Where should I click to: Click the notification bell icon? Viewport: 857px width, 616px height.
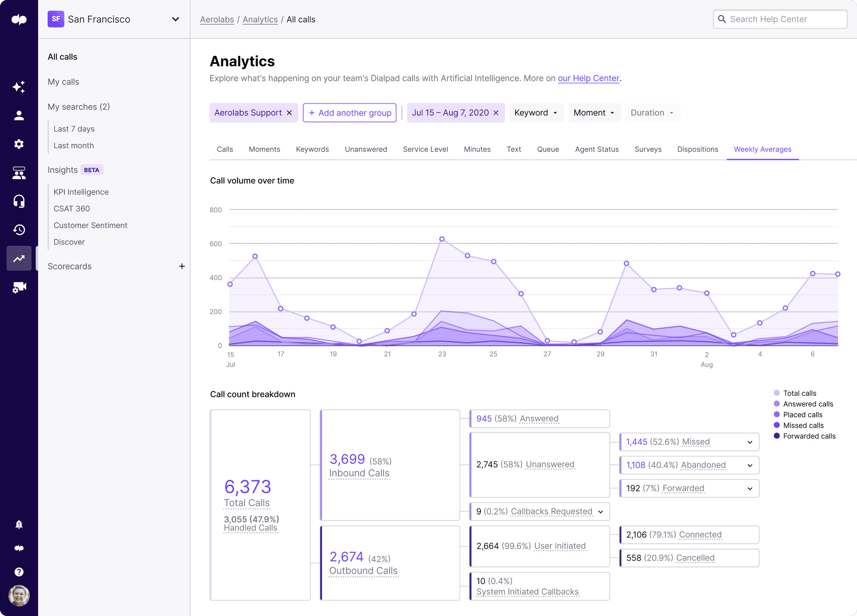(x=19, y=524)
